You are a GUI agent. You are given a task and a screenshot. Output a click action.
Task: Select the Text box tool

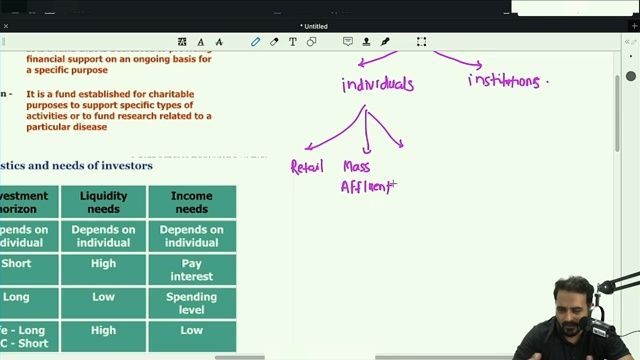point(293,42)
